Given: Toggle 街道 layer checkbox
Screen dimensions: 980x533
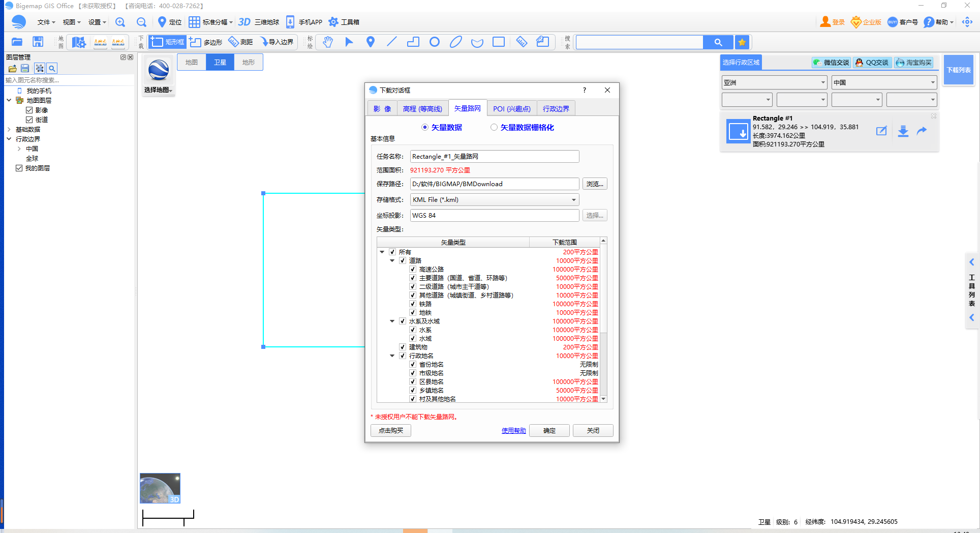Looking at the screenshot, I should point(29,120).
